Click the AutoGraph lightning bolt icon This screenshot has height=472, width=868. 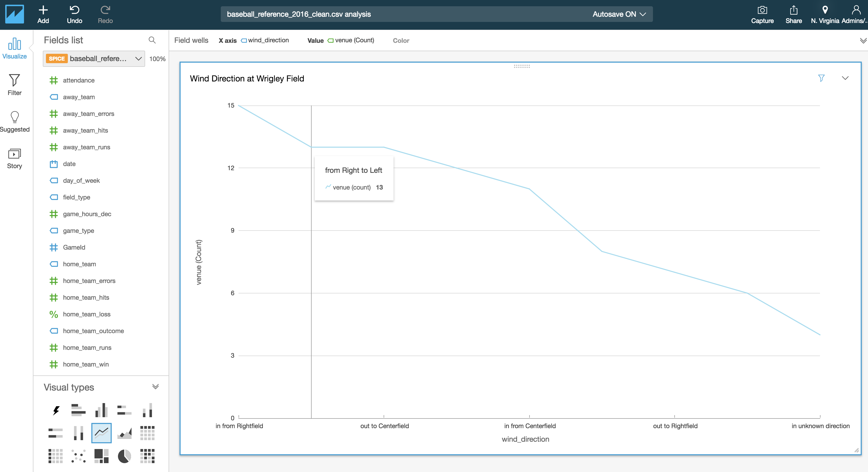(x=56, y=410)
